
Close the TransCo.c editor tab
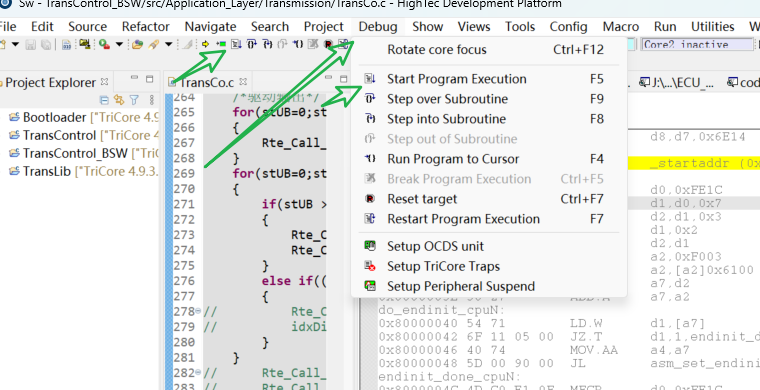243,82
